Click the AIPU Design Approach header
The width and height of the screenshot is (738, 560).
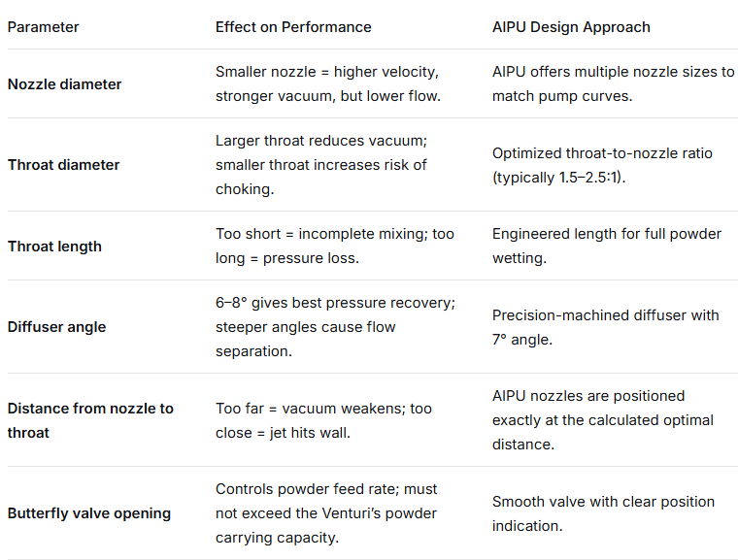tap(572, 27)
